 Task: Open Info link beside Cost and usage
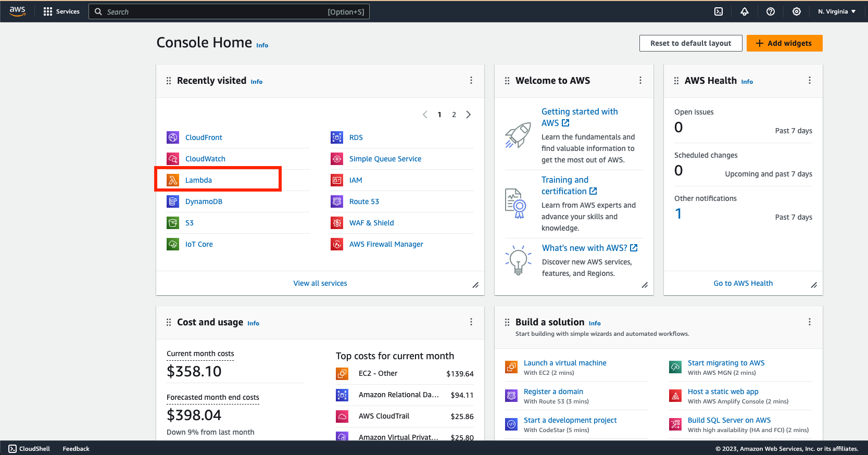tap(254, 323)
